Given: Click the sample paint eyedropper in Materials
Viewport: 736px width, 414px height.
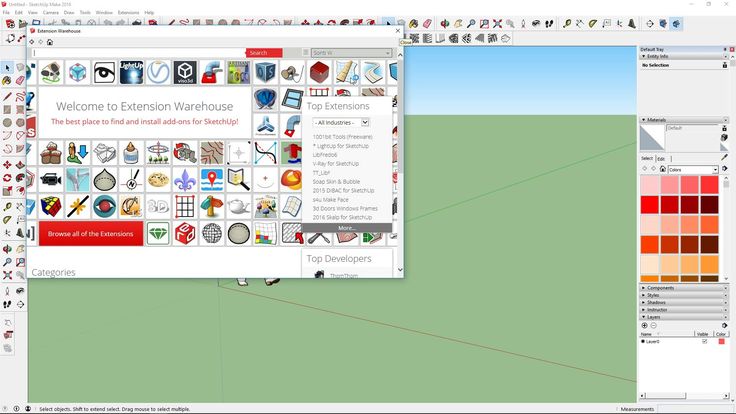Looking at the screenshot, I should (725, 158).
